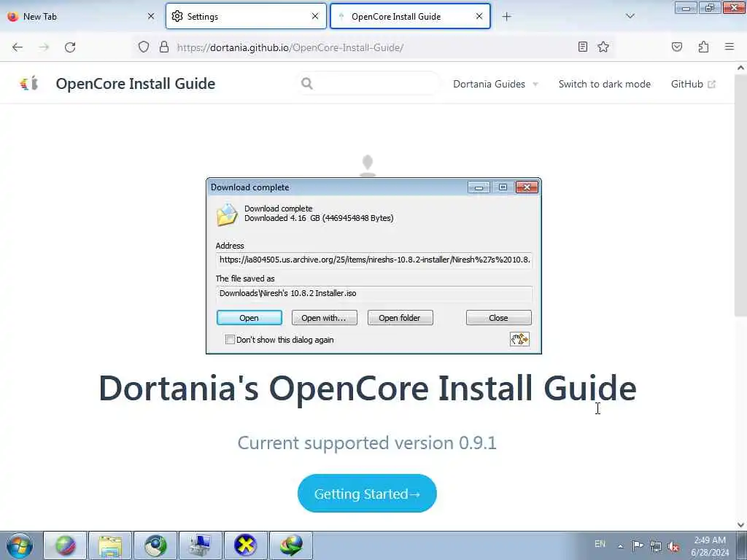
Task: Switch to the Settings tab
Action: [x=246, y=16]
